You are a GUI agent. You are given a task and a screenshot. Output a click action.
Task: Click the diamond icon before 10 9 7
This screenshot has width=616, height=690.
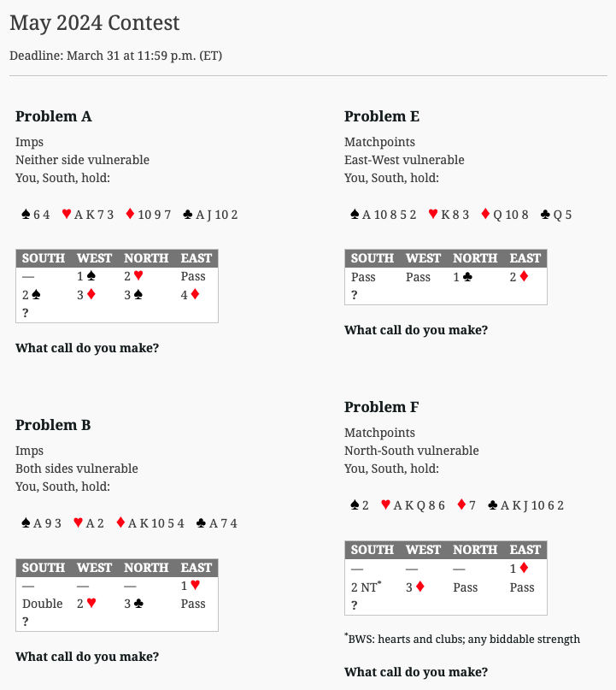pyautogui.click(x=130, y=214)
